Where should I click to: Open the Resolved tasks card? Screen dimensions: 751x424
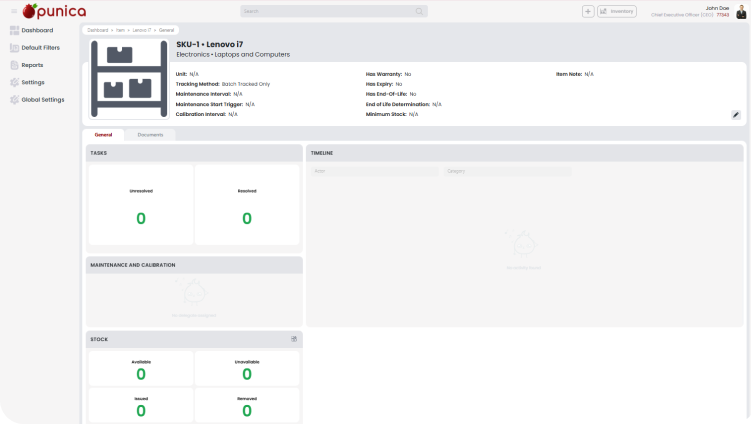tap(247, 205)
